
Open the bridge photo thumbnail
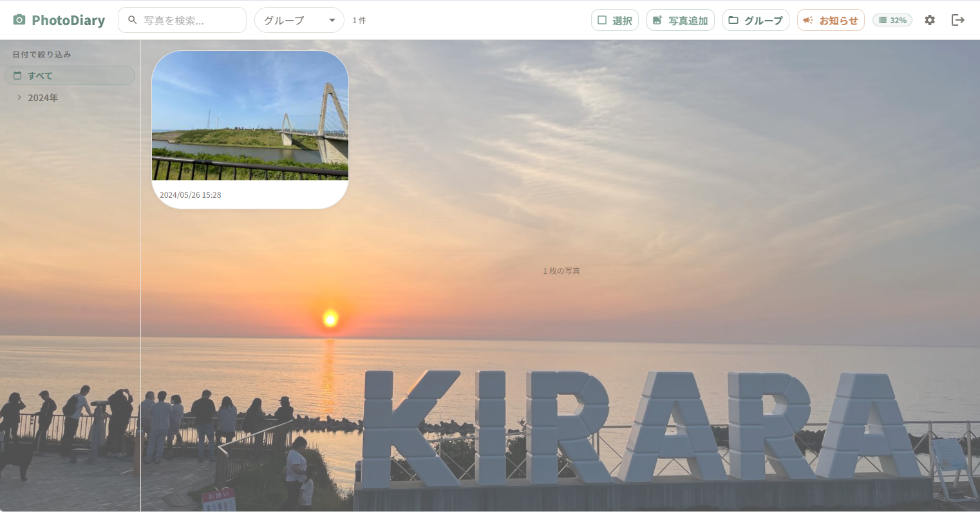tap(250, 116)
